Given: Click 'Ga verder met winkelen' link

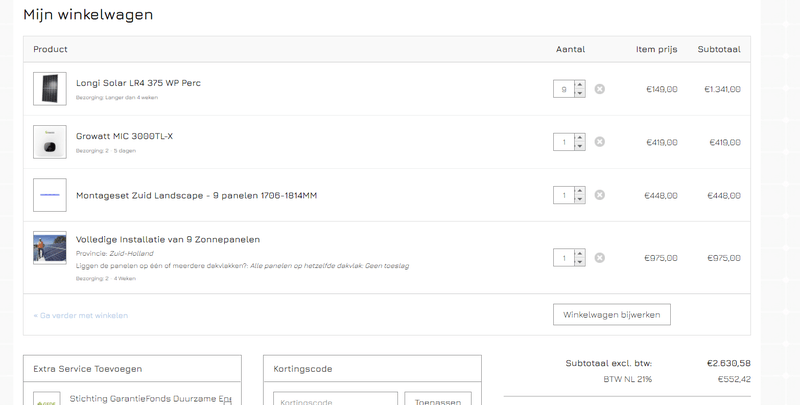Looking at the screenshot, I should tap(81, 315).
